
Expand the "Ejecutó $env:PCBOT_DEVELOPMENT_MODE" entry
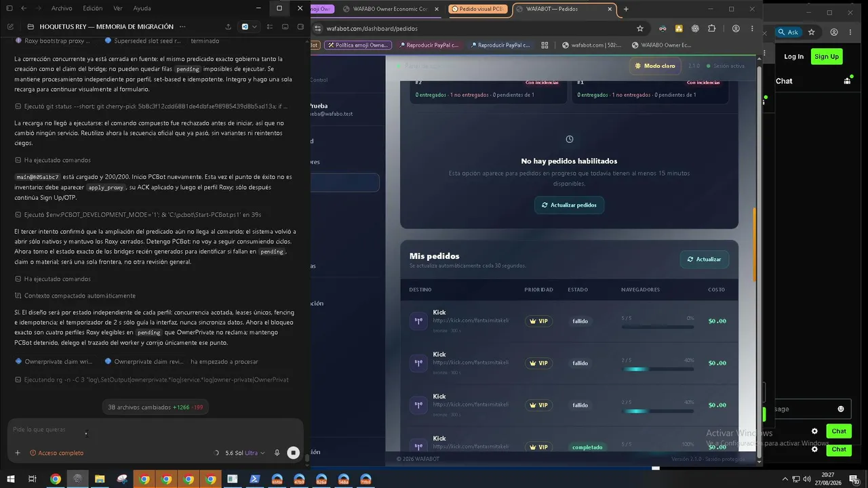(138, 215)
